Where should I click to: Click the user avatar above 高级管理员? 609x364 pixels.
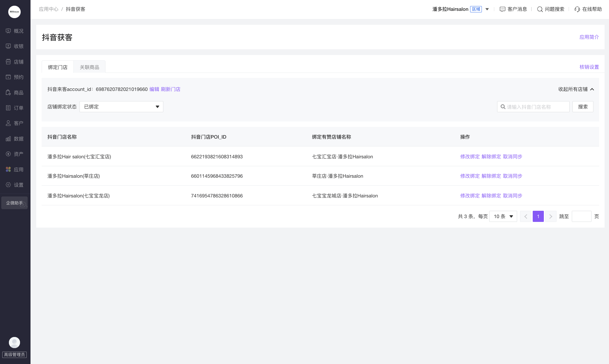pos(14,342)
